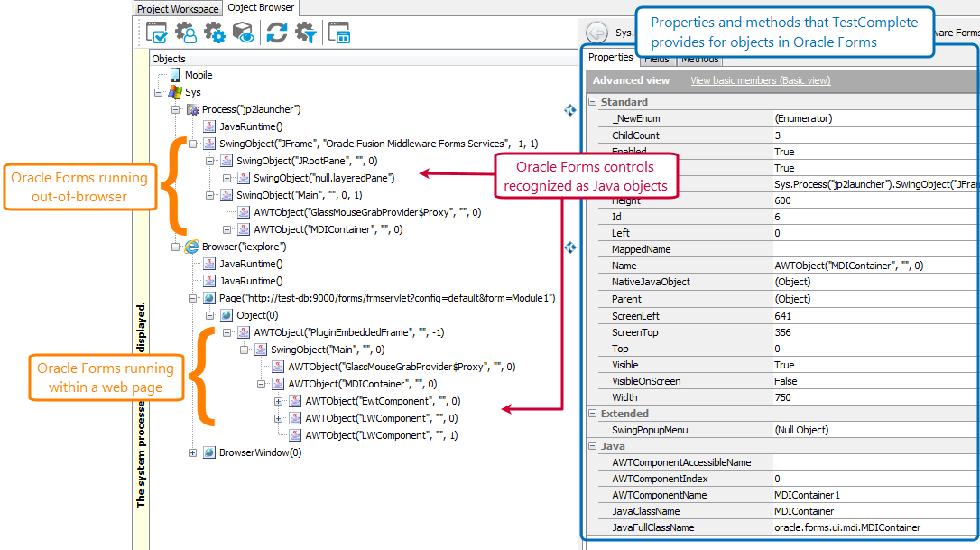The width and height of the screenshot is (980, 550).
Task: Click the window-with-checkmark toolbar icon
Action: coord(157,31)
